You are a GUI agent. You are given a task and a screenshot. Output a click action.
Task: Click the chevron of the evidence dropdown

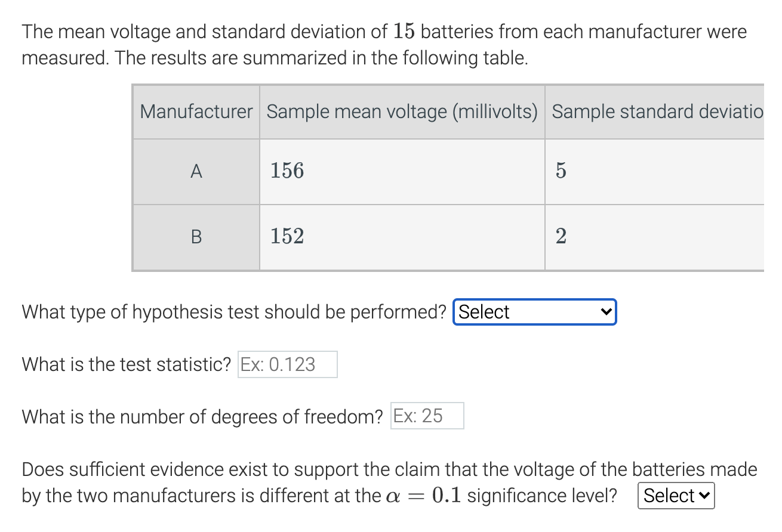click(704, 496)
